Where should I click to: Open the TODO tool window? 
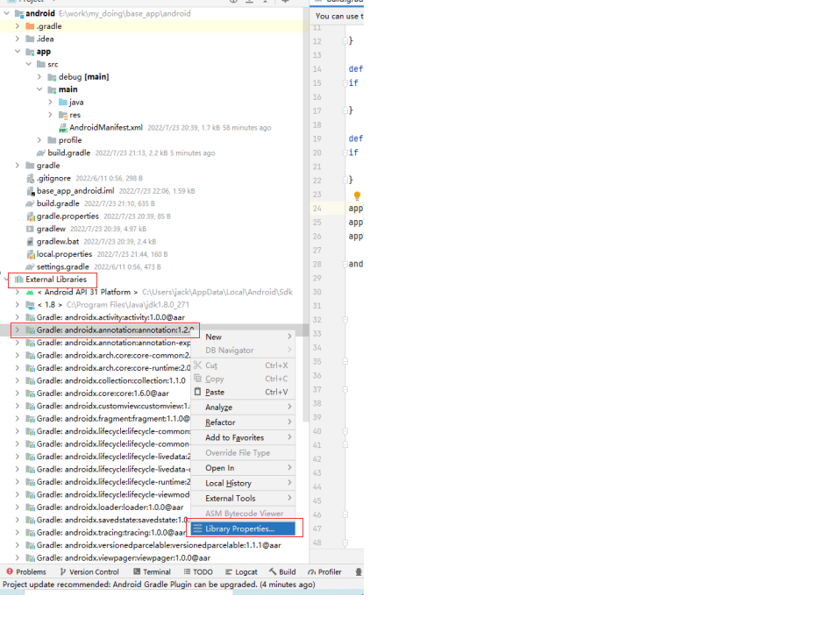[198, 571]
